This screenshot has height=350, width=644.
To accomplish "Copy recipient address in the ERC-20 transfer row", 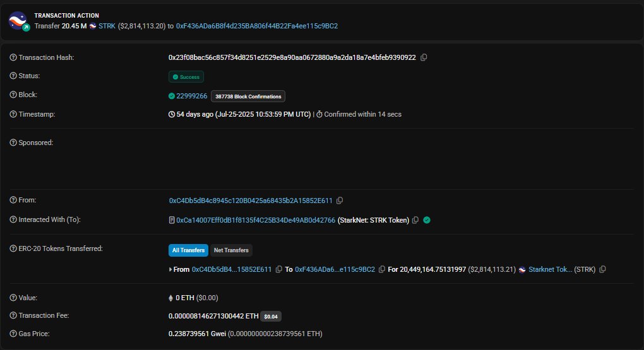I will (x=382, y=269).
